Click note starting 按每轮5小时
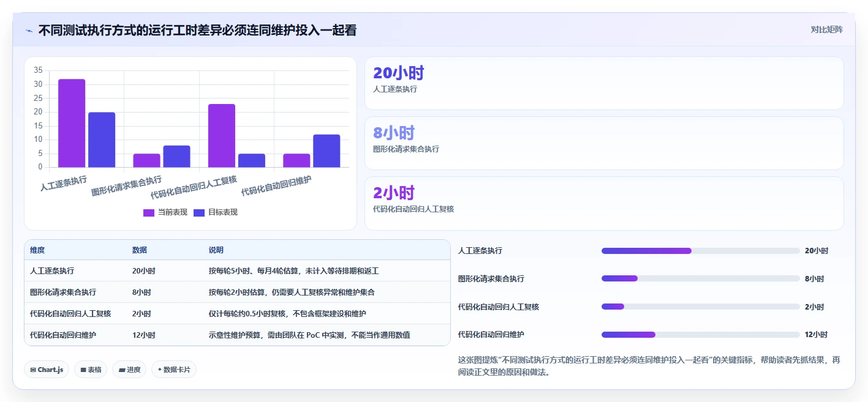This screenshot has width=868, height=402. 294,270
